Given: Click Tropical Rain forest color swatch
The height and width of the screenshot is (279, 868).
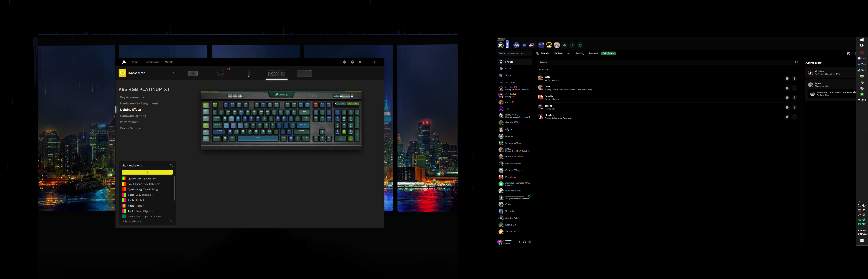Looking at the screenshot, I should (124, 216).
